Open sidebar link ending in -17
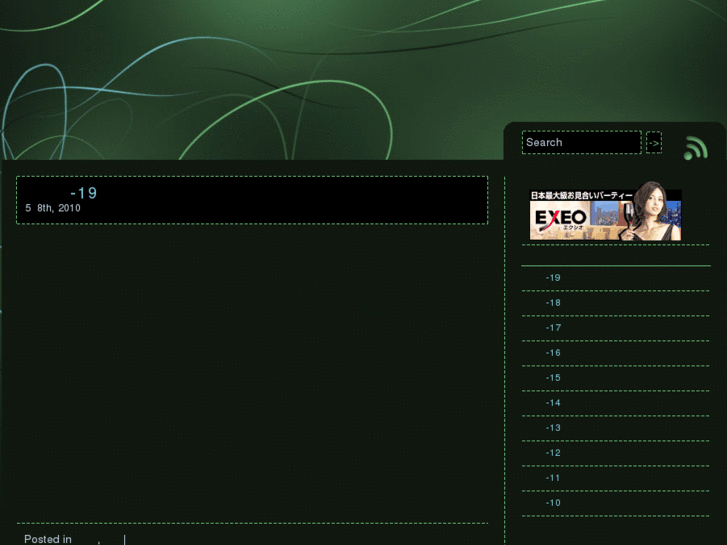 (x=553, y=328)
